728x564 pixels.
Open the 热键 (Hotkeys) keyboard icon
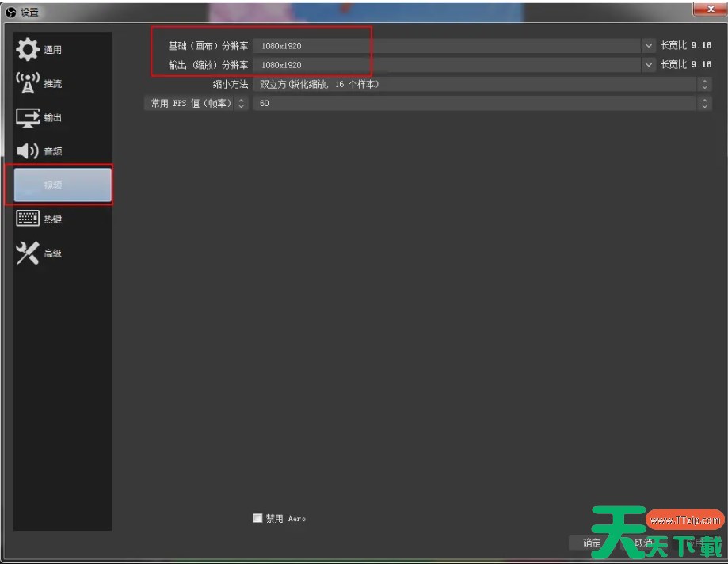[x=28, y=218]
